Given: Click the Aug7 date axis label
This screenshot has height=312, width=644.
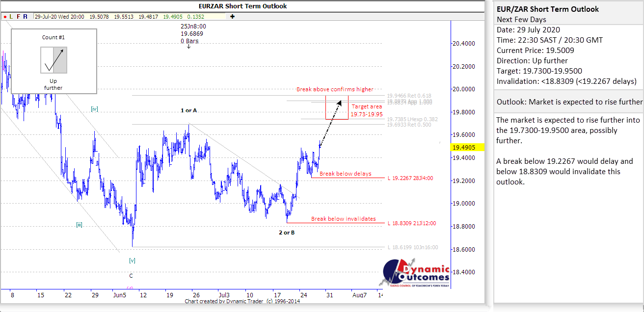Looking at the screenshot, I should [359, 295].
